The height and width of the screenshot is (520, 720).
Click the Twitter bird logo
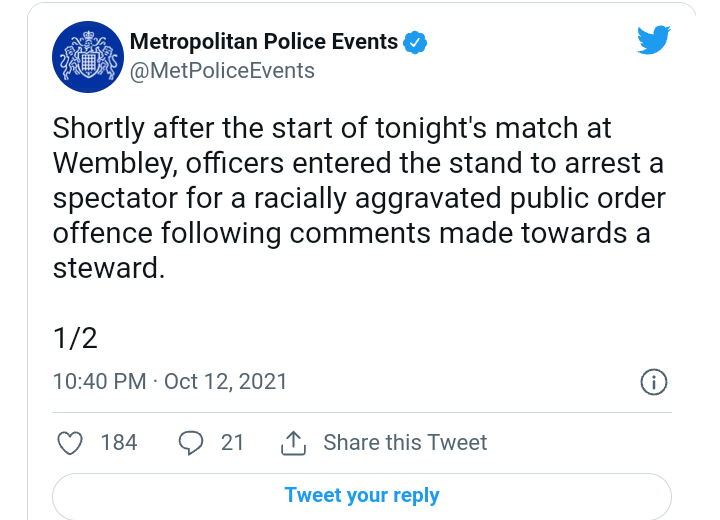click(x=653, y=40)
